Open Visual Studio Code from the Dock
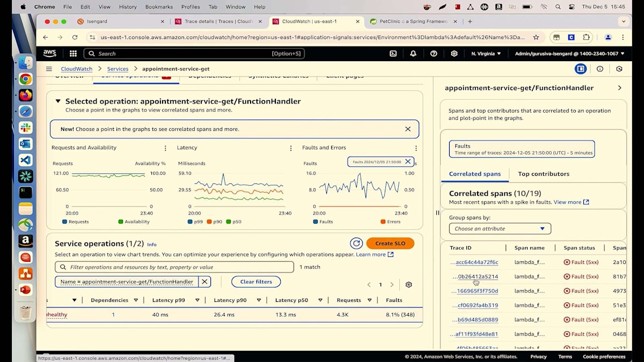The width and height of the screenshot is (644, 362). pyautogui.click(x=25, y=160)
